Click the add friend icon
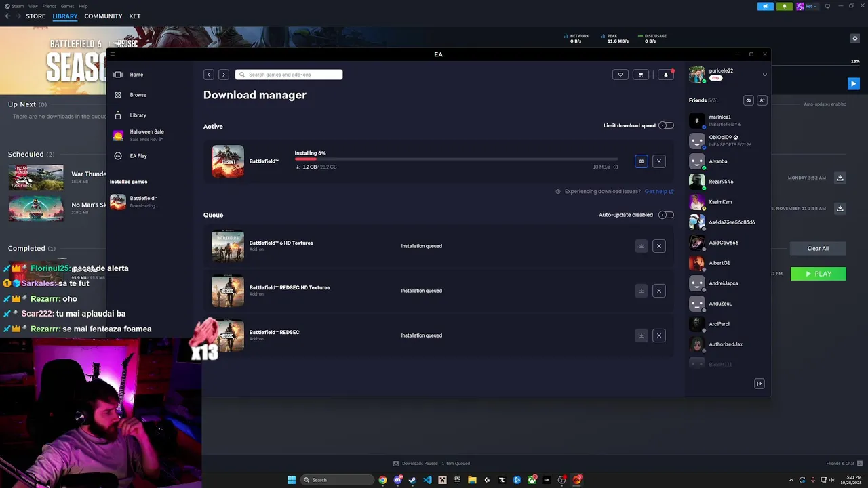Viewport: 868px width, 488px height. pyautogui.click(x=762, y=100)
